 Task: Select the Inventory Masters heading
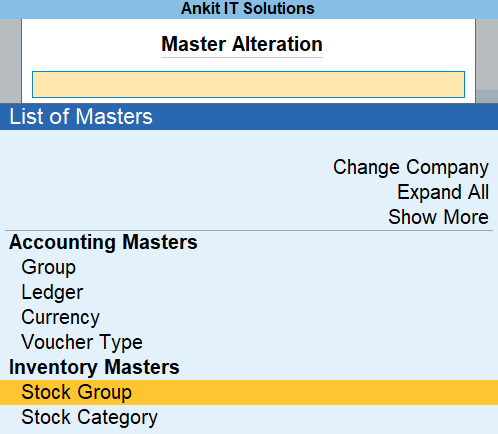(x=94, y=367)
